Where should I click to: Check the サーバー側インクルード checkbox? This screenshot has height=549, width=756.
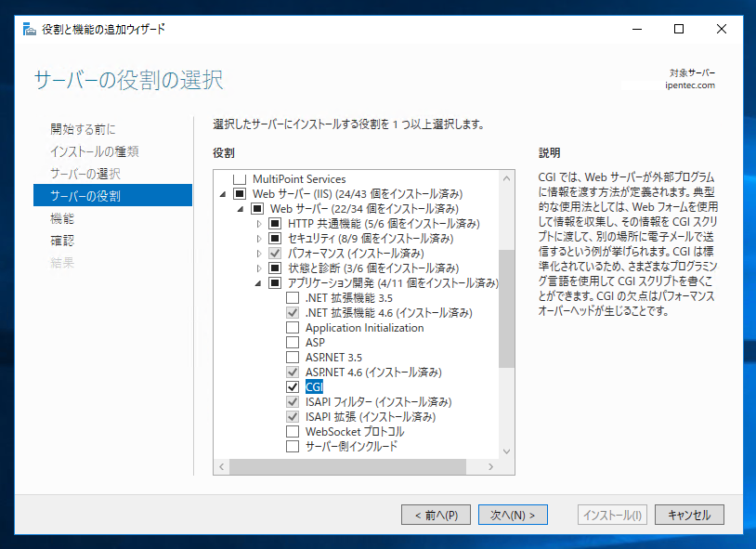[293, 446]
